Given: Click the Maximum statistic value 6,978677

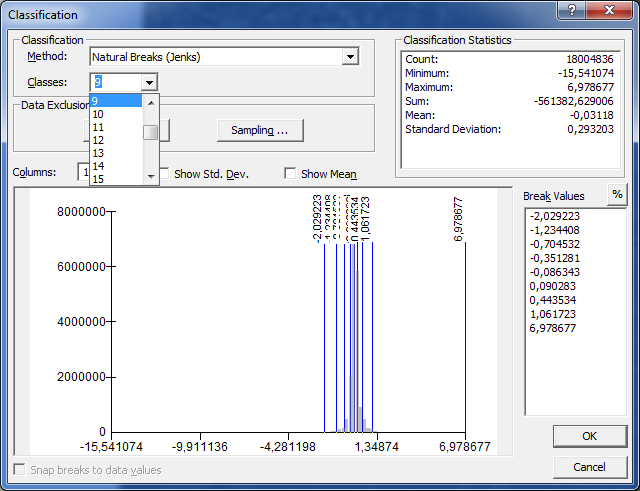Looking at the screenshot, I should coord(591,87).
